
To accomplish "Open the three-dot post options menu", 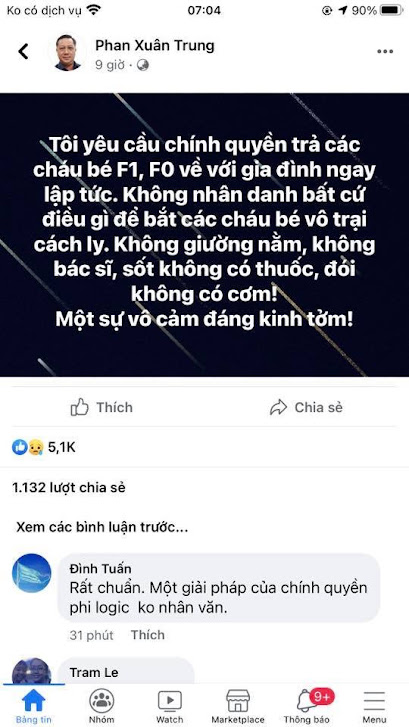I will click(x=385, y=51).
